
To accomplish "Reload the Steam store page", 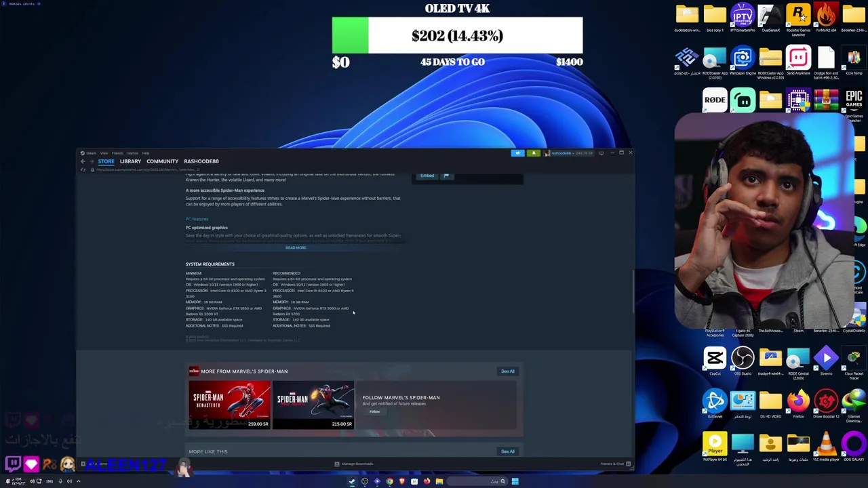I will [x=83, y=169].
